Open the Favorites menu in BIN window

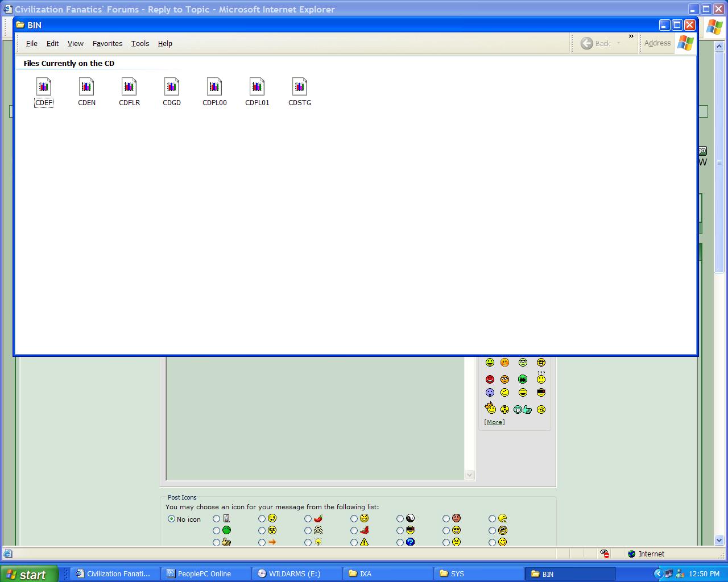coord(107,43)
